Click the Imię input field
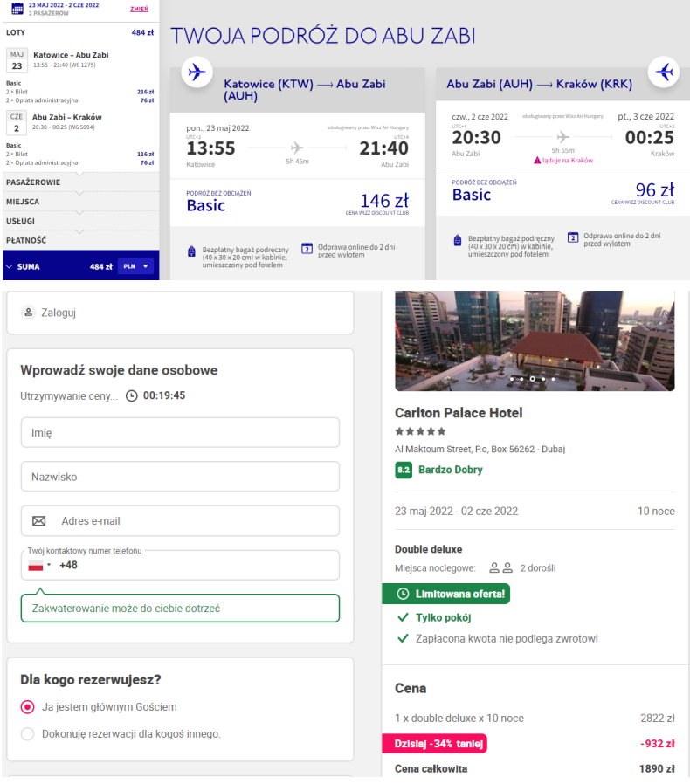 coord(180,432)
